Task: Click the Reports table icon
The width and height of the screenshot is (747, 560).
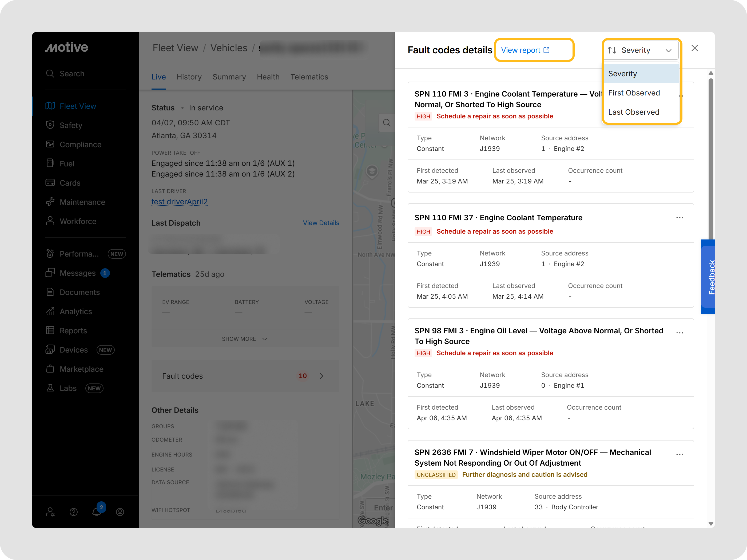Action: tap(50, 330)
